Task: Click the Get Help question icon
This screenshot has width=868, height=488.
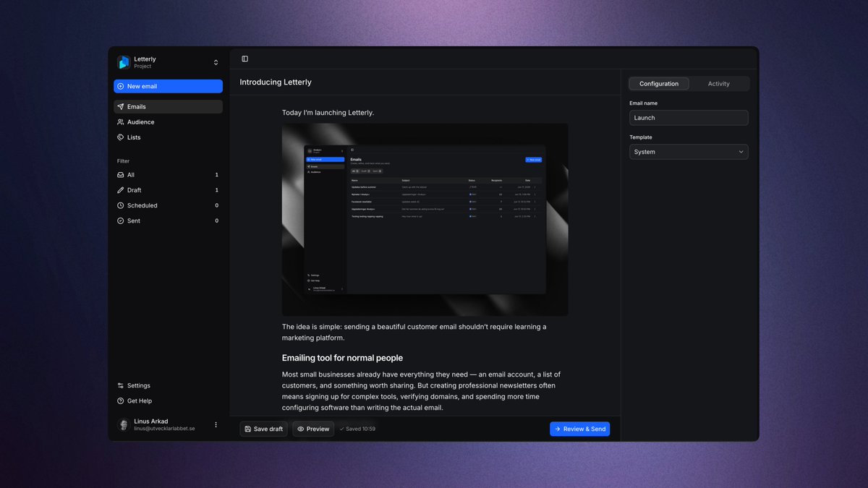Action: (121, 401)
